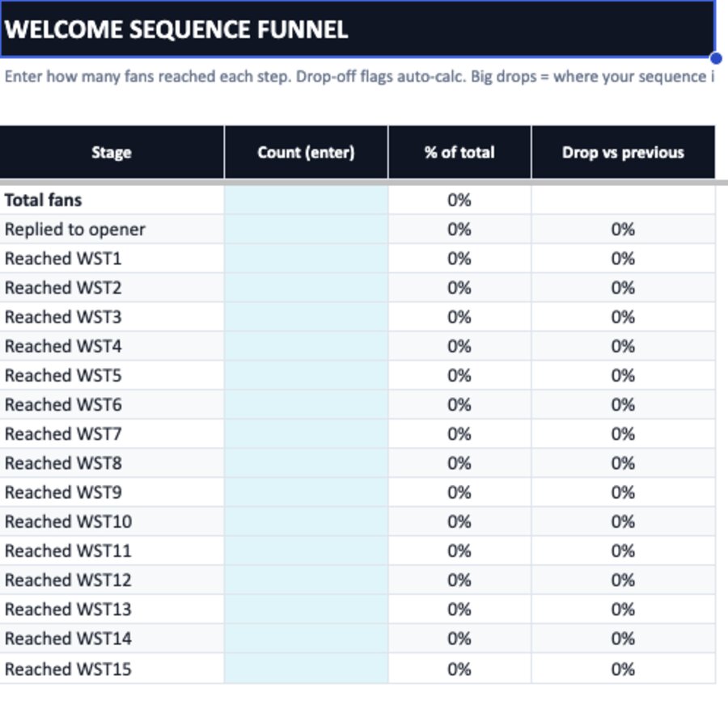728x709 pixels.
Task: Select % of total value for Reached WST5
Action: point(459,375)
